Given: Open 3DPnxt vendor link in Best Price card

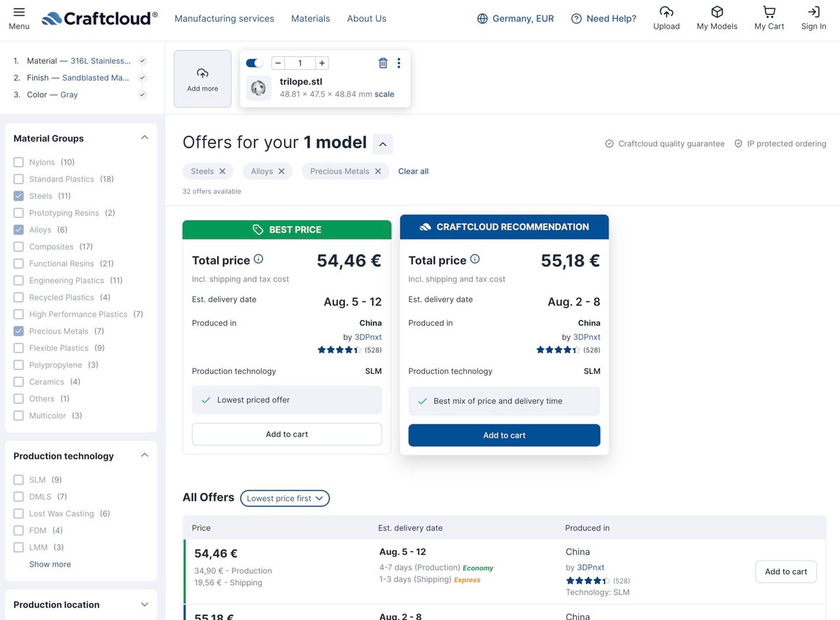Looking at the screenshot, I should [368, 337].
